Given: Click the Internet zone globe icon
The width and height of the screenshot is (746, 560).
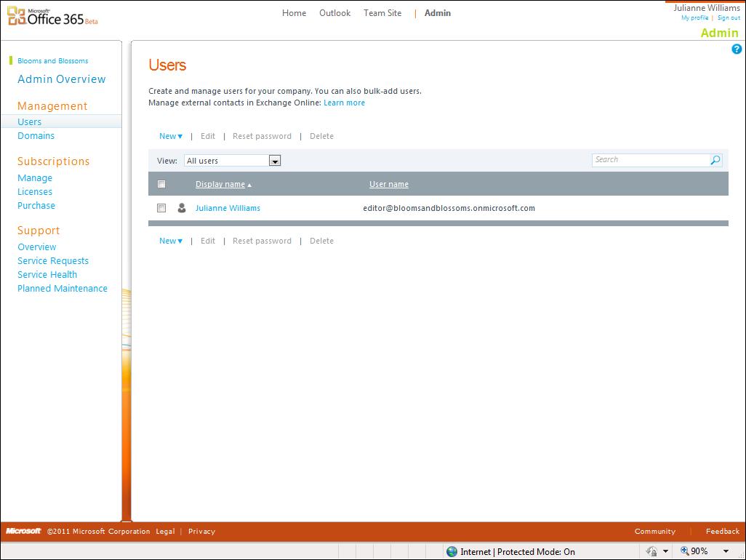Looking at the screenshot, I should click(x=452, y=551).
